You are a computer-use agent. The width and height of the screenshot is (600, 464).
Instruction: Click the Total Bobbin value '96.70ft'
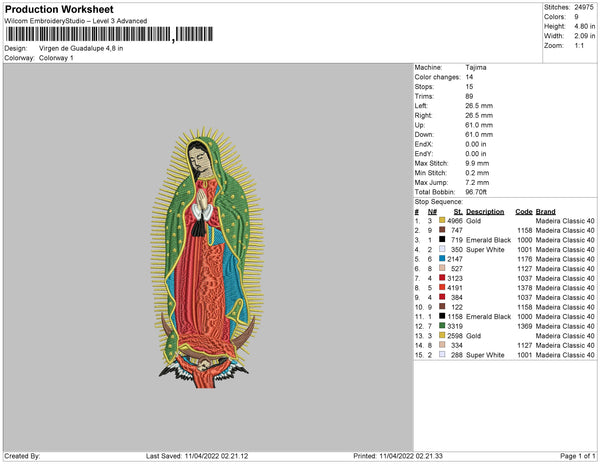click(x=476, y=192)
